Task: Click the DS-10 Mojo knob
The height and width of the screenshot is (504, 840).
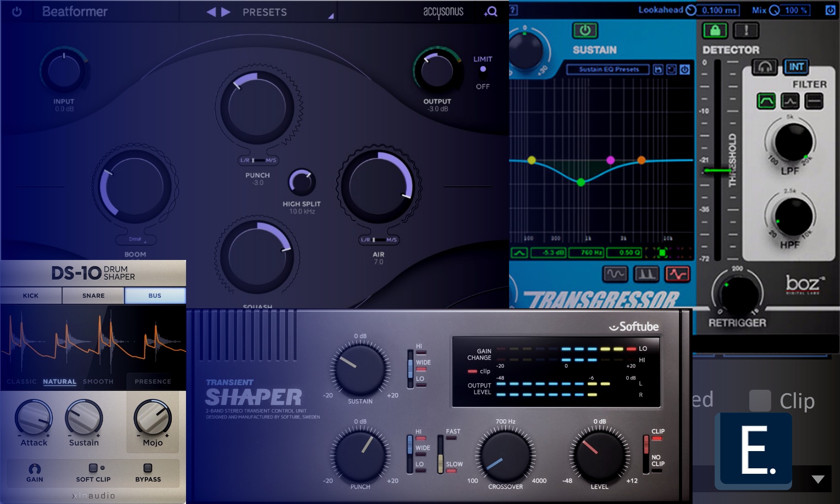Action: click(152, 418)
